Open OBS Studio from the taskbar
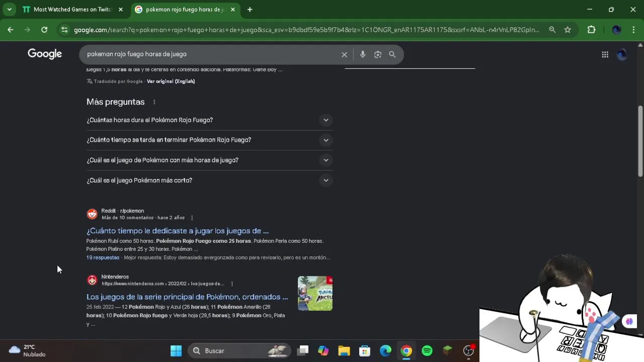The image size is (644, 362). (468, 351)
